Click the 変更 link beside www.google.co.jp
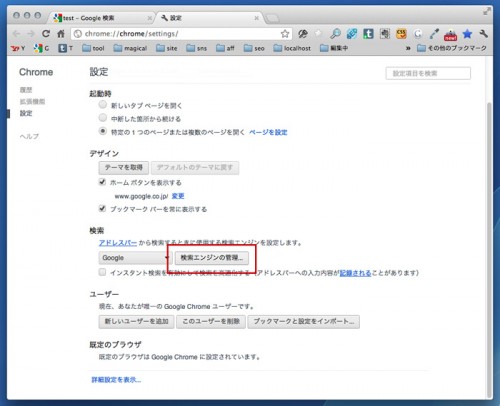Viewport: 500px width, 406px height. point(178,196)
